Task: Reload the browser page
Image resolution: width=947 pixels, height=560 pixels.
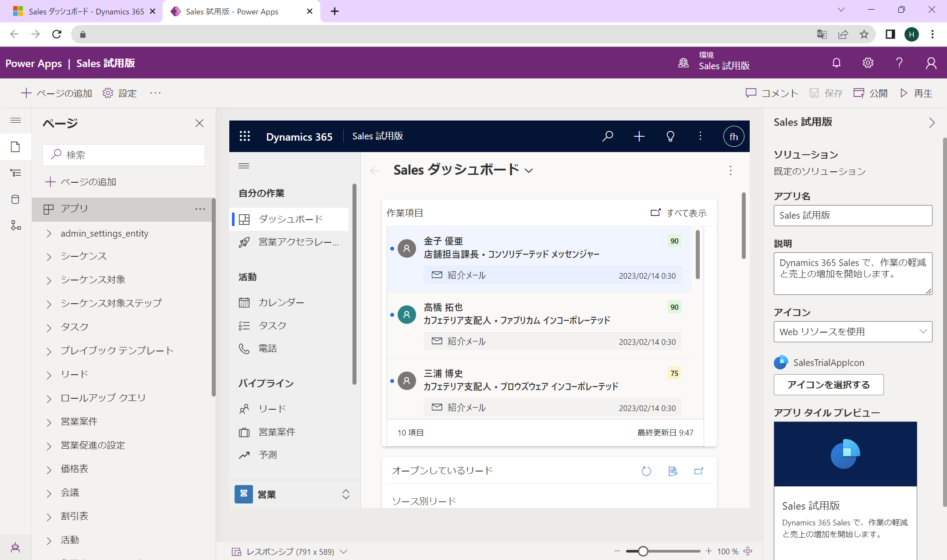Action: tap(57, 34)
